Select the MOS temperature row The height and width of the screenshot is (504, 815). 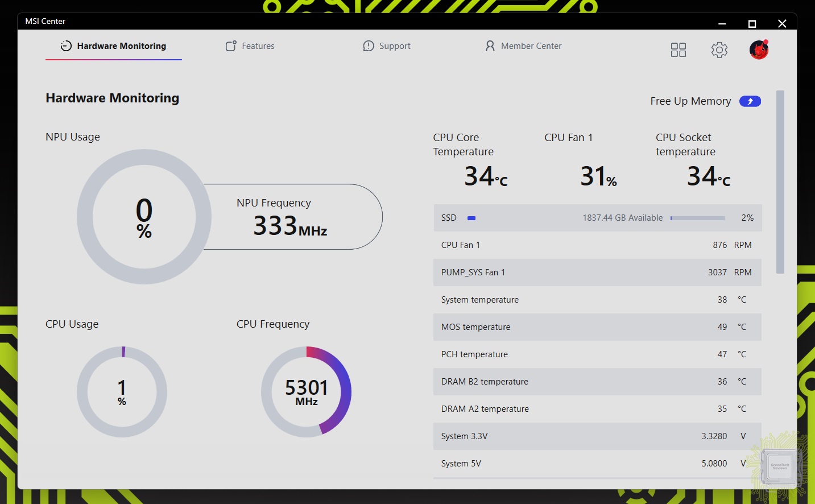pyautogui.click(x=597, y=327)
